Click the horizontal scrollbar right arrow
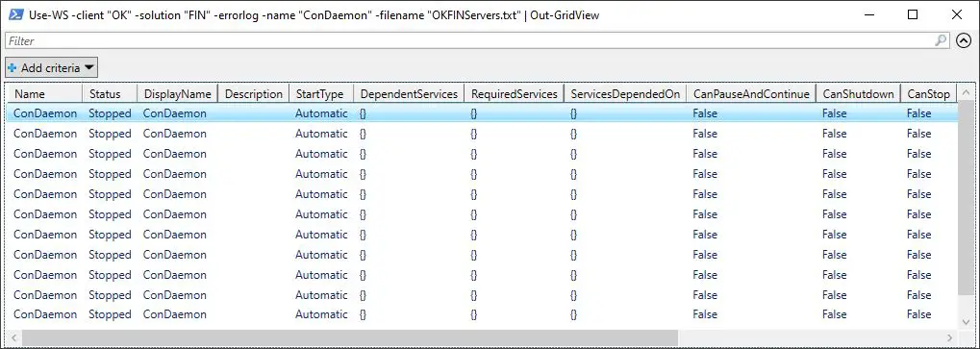 pos(950,337)
